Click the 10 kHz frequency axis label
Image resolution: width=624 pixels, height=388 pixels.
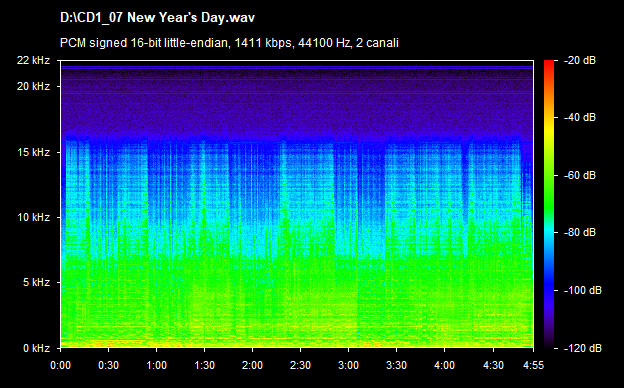coord(33,218)
